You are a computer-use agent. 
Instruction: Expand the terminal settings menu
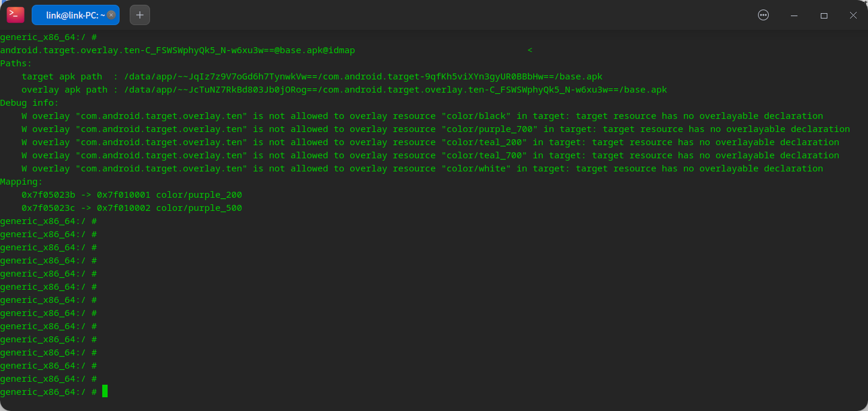tap(763, 14)
